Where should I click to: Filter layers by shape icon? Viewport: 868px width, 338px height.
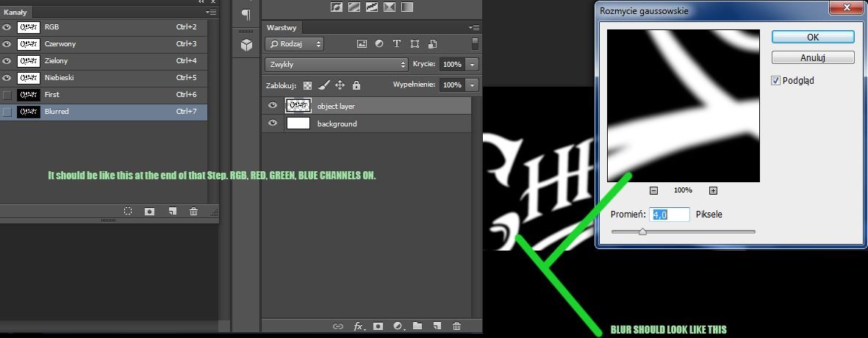point(415,43)
